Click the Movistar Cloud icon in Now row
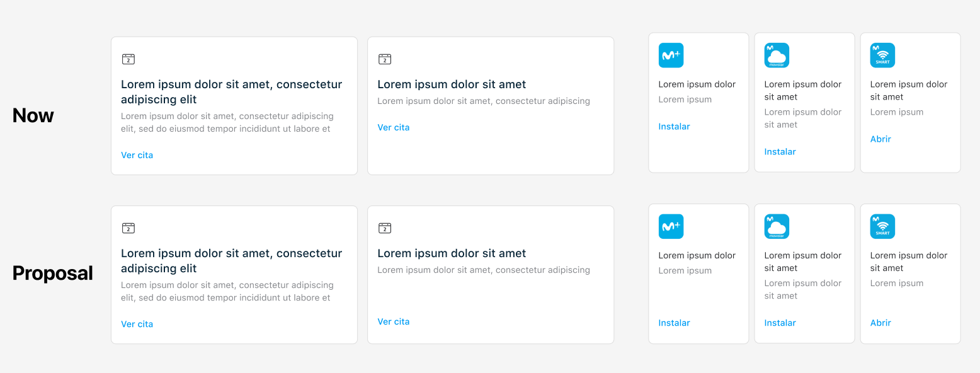Image resolution: width=980 pixels, height=373 pixels. pos(777,55)
